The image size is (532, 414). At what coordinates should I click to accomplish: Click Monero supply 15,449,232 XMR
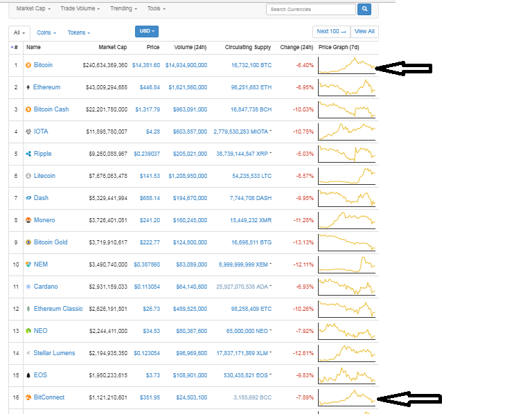[x=251, y=220]
